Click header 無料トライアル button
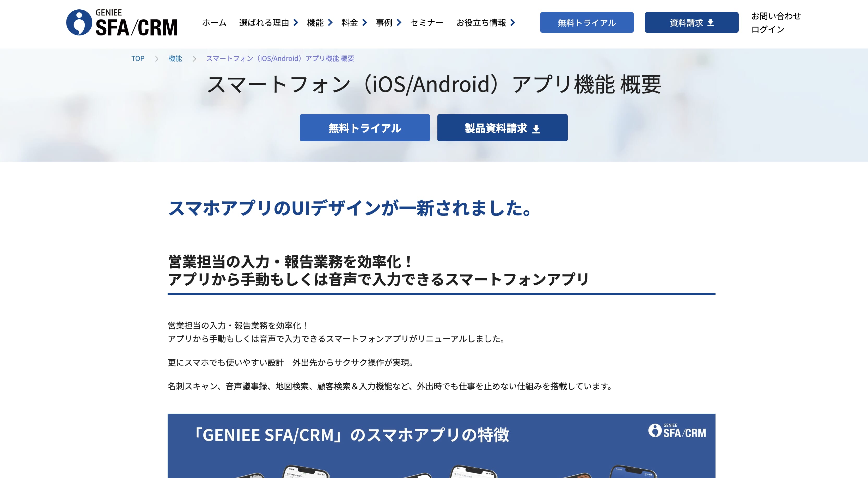The image size is (868, 478). pos(587,23)
